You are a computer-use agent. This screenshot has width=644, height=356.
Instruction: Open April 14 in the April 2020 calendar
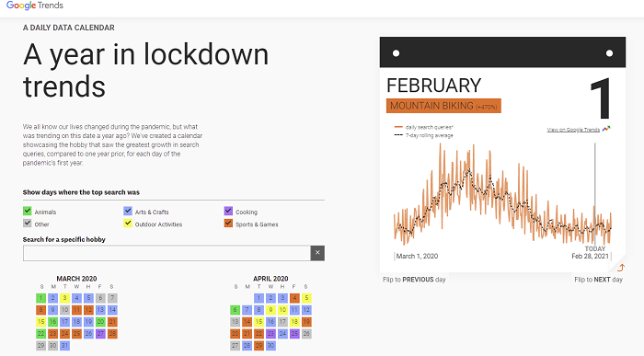247,322
